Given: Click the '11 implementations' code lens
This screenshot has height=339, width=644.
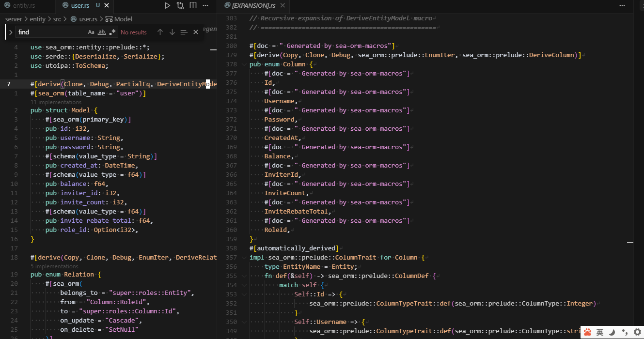Looking at the screenshot, I should click(x=56, y=102).
